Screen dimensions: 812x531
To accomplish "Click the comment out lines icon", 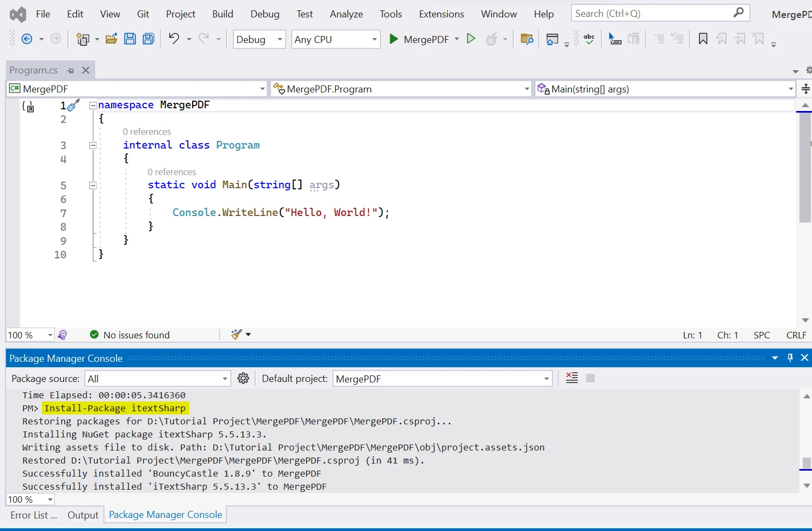I will [x=659, y=39].
